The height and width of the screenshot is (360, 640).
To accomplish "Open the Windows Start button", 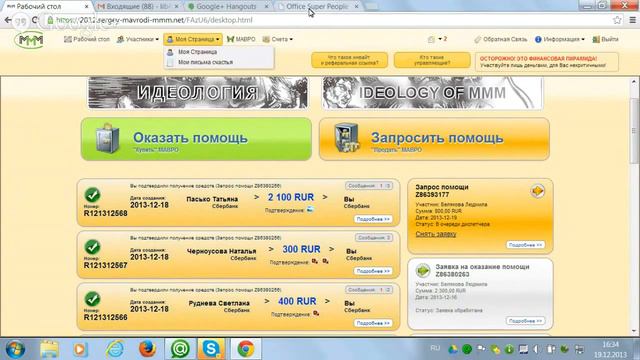I will click(15, 349).
